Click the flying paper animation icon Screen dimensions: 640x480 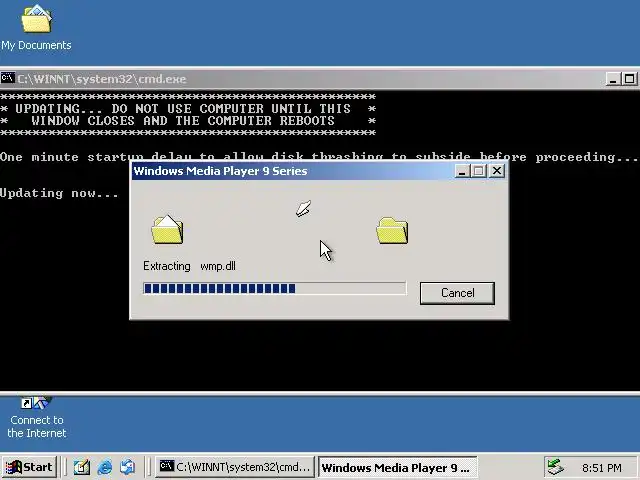304,208
